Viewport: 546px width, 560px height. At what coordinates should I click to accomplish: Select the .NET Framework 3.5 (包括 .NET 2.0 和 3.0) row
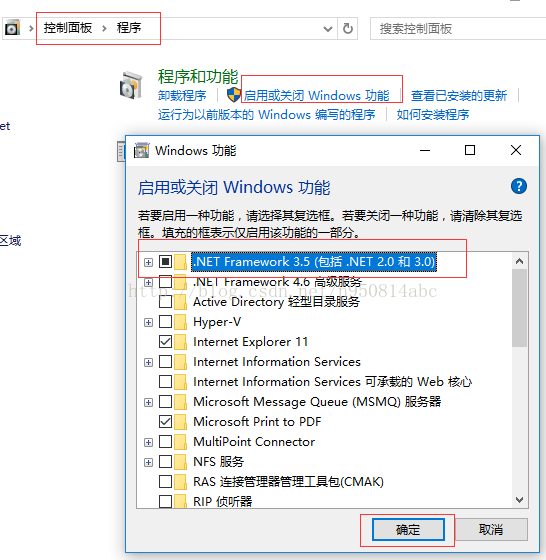pyautogui.click(x=314, y=262)
